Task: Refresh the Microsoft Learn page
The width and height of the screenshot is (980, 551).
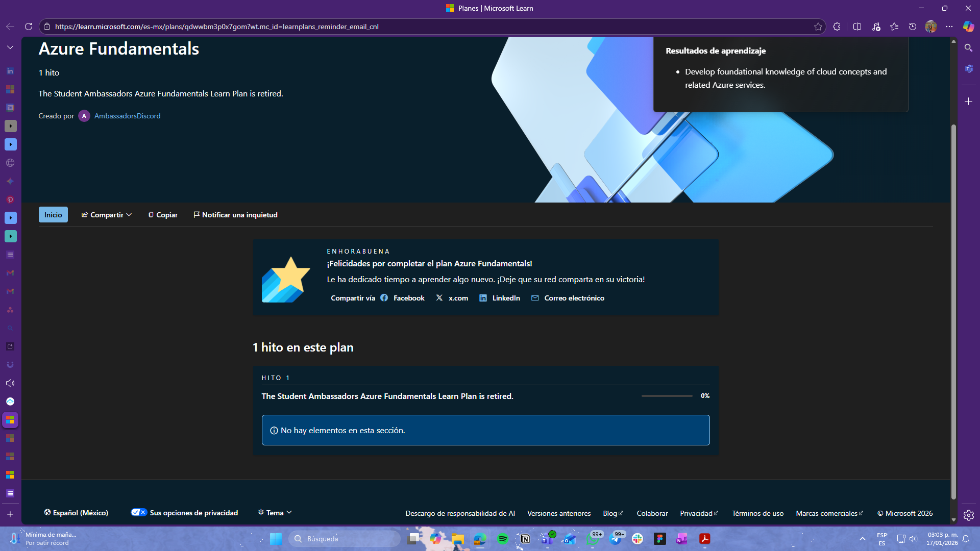Action: click(29, 27)
